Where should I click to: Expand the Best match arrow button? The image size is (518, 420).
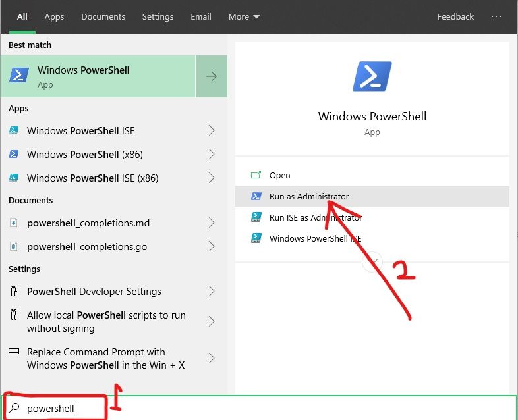coord(212,76)
